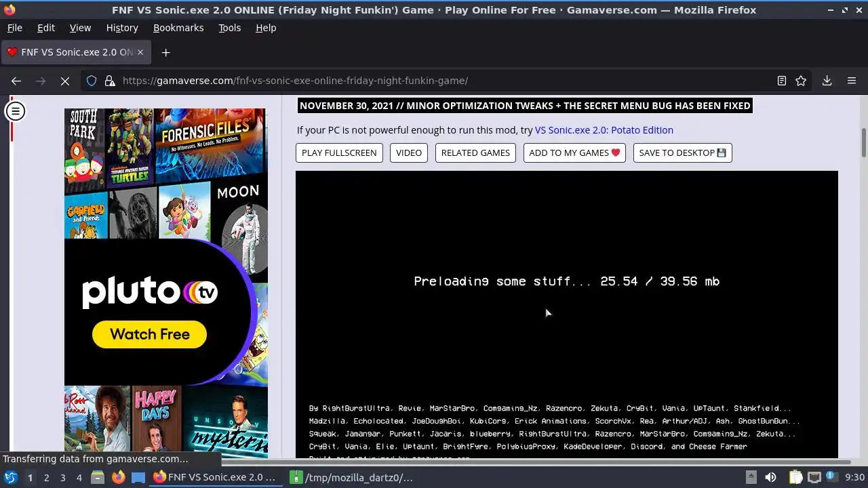The height and width of the screenshot is (488, 868).
Task: Switch to workspace 2
Action: click(46, 477)
